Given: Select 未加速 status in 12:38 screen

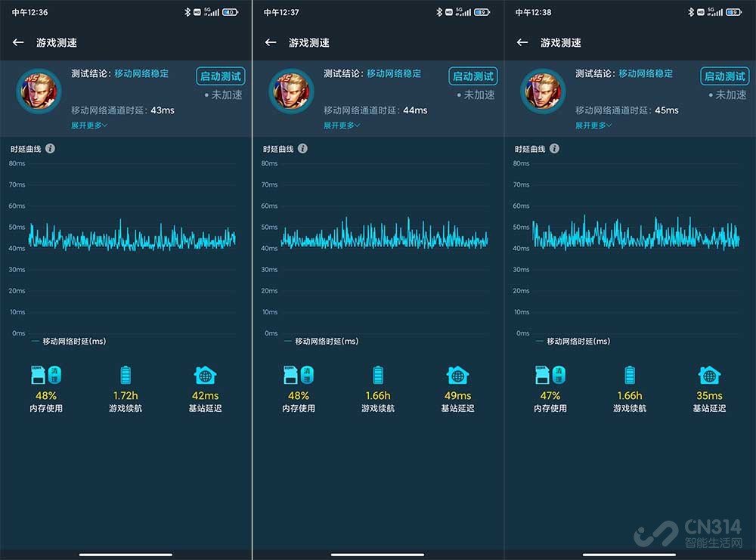Looking at the screenshot, I should (x=727, y=95).
